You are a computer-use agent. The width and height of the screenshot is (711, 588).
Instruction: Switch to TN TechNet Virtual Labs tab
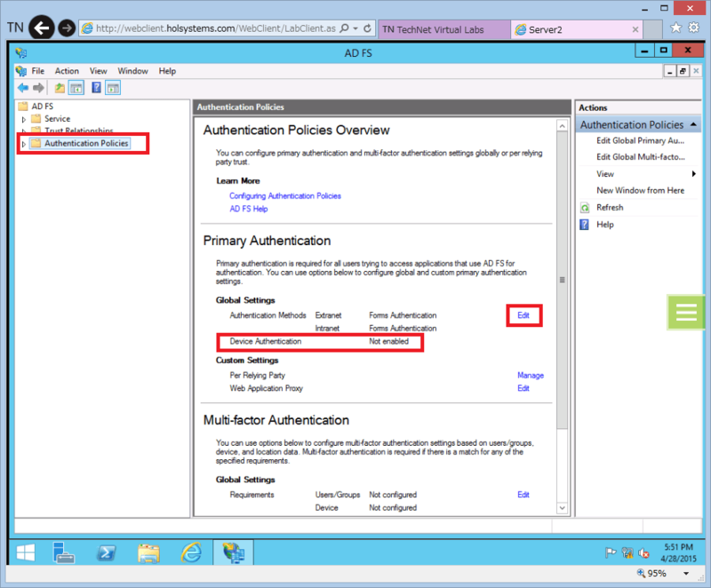[443, 29]
